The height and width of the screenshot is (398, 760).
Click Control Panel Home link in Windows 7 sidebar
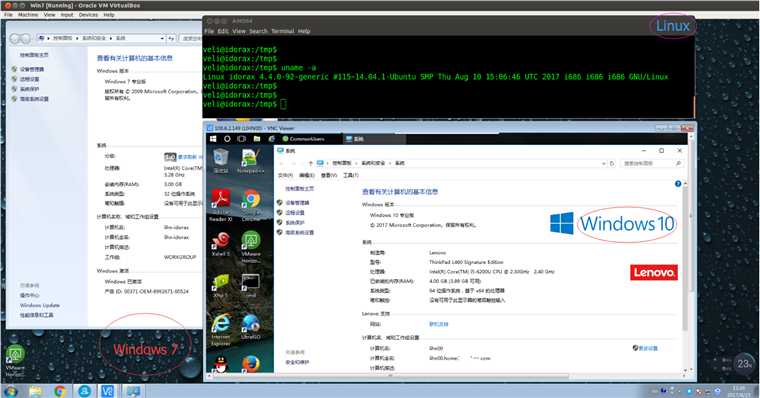34,55
